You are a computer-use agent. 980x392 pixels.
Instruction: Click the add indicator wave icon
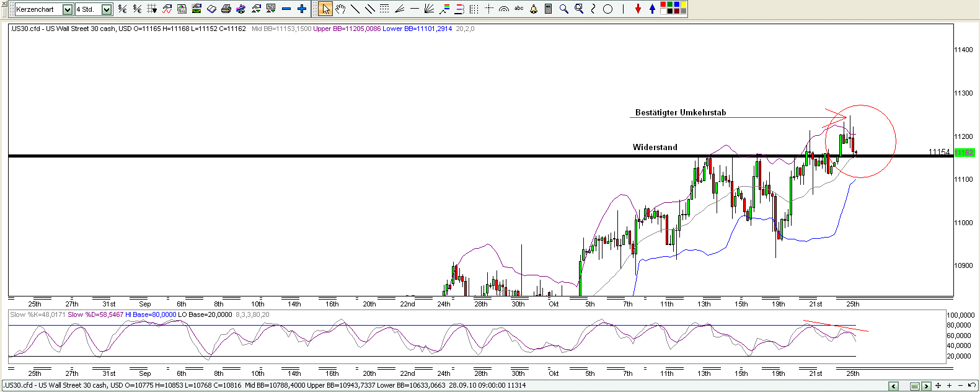pos(167,9)
